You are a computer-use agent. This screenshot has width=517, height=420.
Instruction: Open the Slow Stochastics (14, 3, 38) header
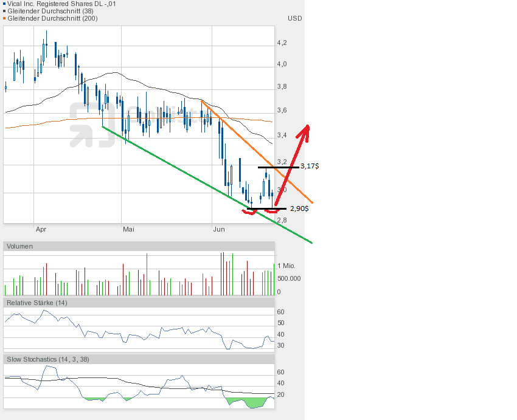(x=48, y=359)
